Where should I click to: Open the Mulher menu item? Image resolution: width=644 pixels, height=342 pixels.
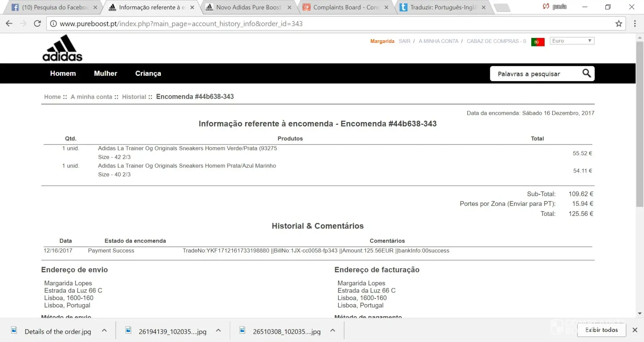(x=105, y=73)
